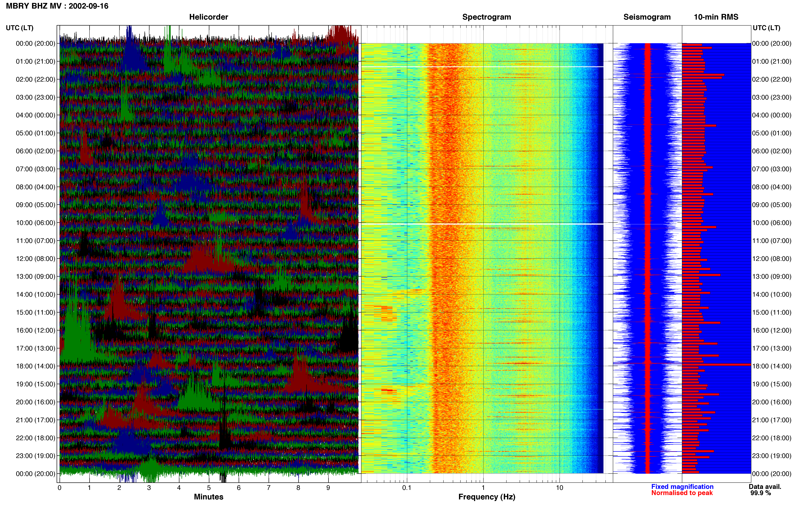Click the 'Minutes' x-axis label
The image size is (812, 508).
point(209,497)
